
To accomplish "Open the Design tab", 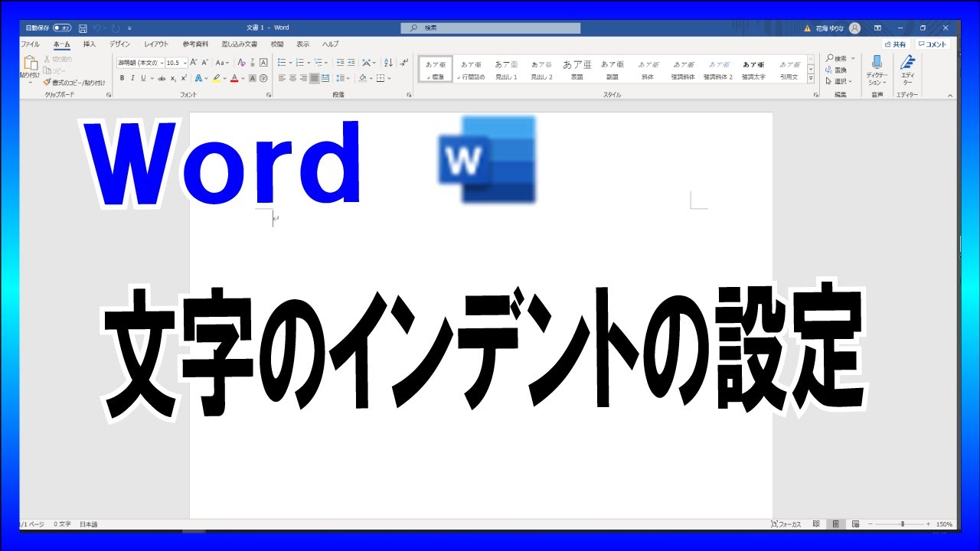I will (119, 44).
